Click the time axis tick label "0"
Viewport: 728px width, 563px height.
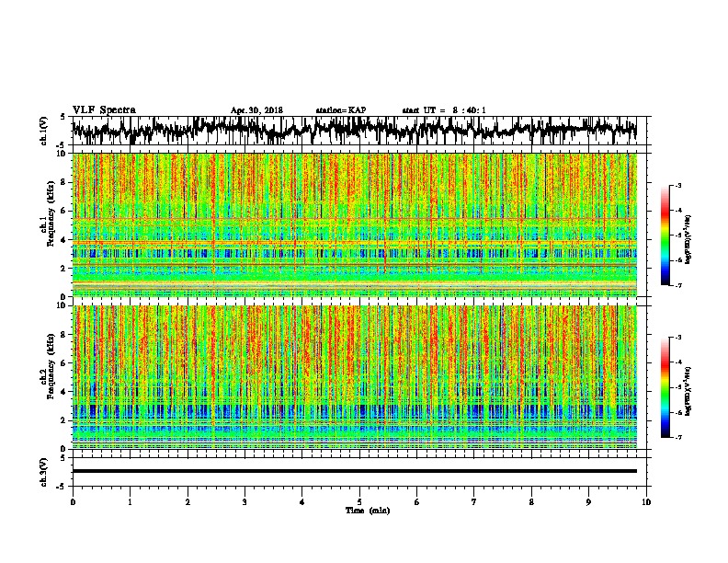click(73, 502)
